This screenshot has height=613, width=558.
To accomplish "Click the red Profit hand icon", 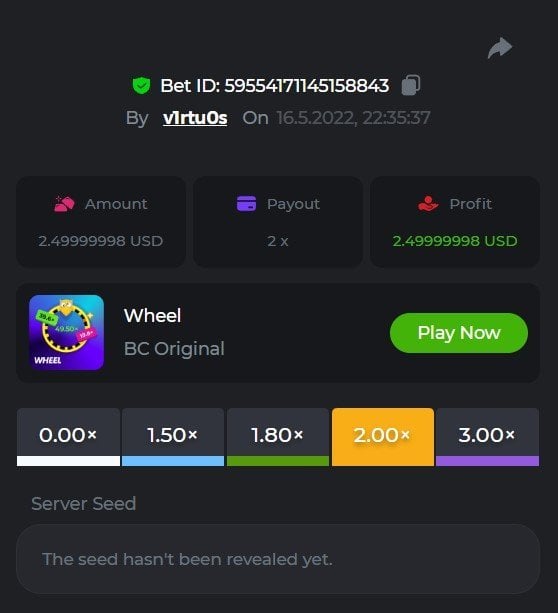I will 428,204.
